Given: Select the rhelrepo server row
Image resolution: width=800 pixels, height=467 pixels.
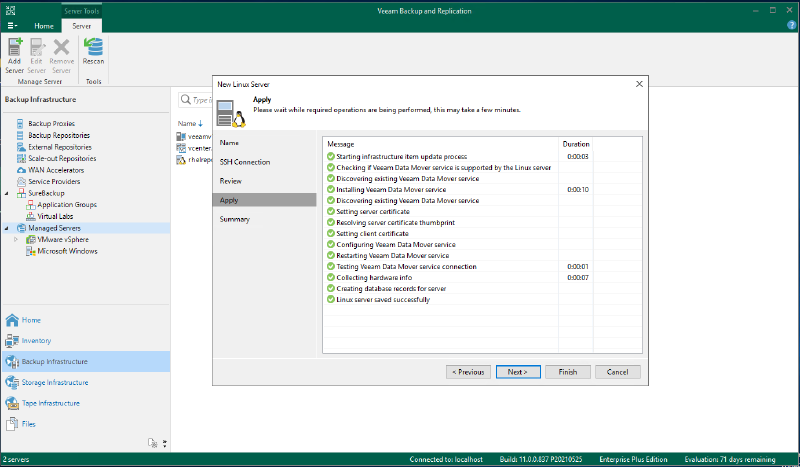Looking at the screenshot, I should click(x=194, y=160).
